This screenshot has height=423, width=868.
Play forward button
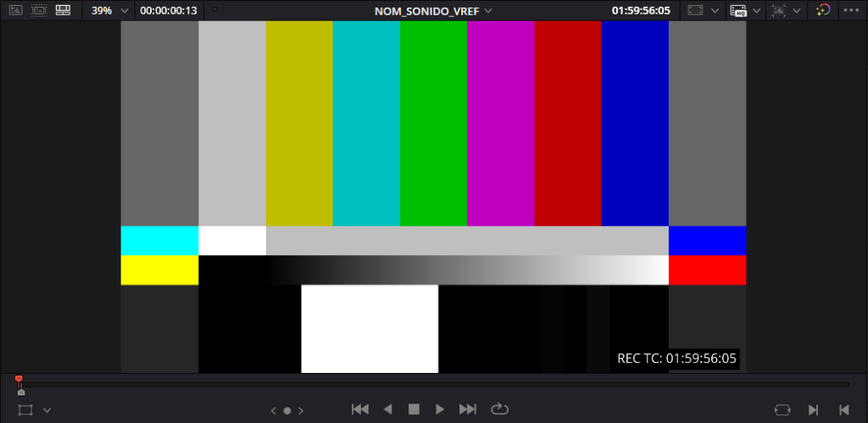tap(440, 409)
